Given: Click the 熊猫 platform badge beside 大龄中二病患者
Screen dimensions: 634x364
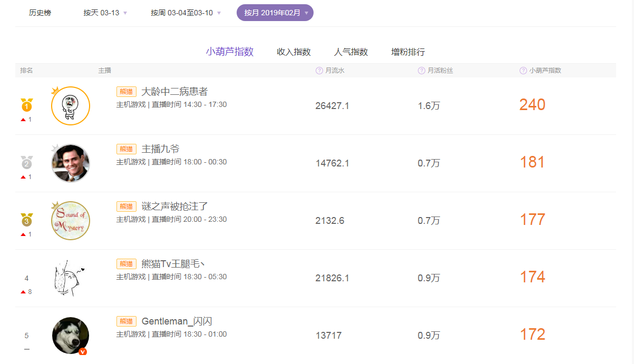Looking at the screenshot, I should (x=126, y=91).
